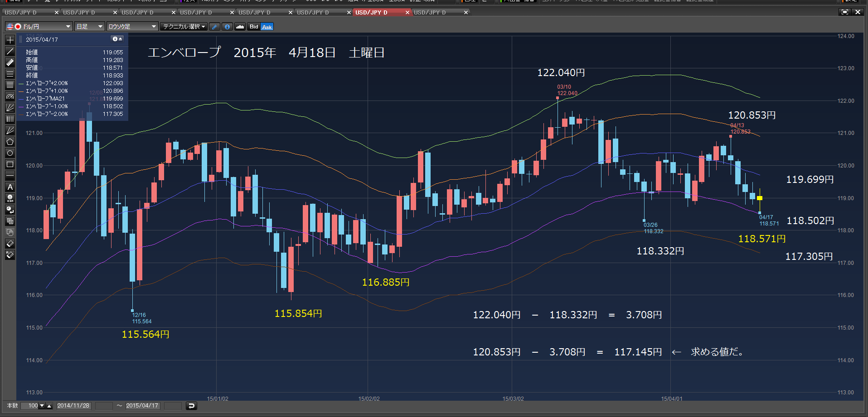Click the white 122.040円 peak label
This screenshot has width=868, height=417.
[561, 72]
